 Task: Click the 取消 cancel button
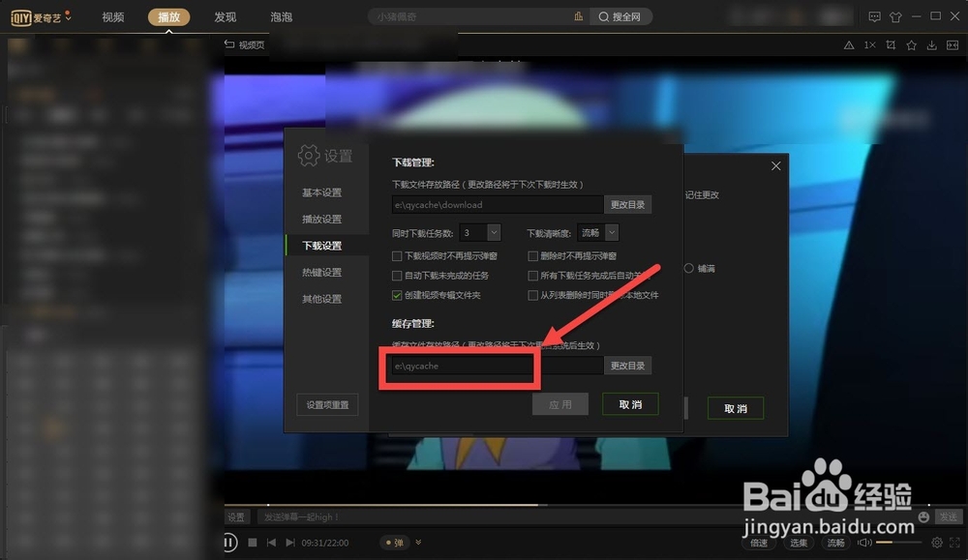(x=630, y=403)
